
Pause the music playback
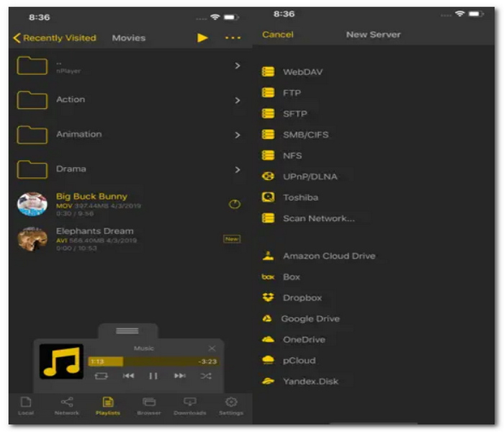point(153,376)
